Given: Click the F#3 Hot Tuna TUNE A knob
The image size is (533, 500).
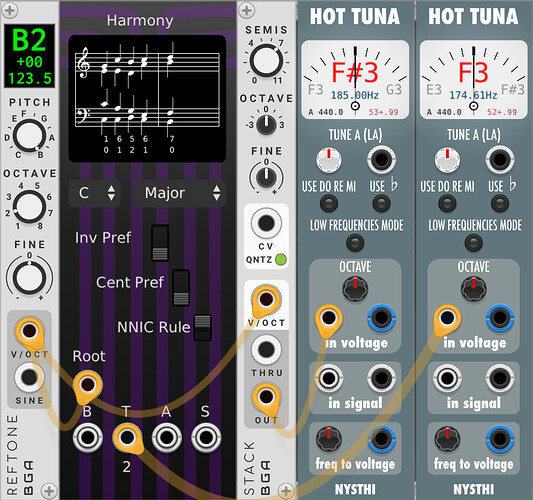Looking at the screenshot, I should [x=329, y=159].
